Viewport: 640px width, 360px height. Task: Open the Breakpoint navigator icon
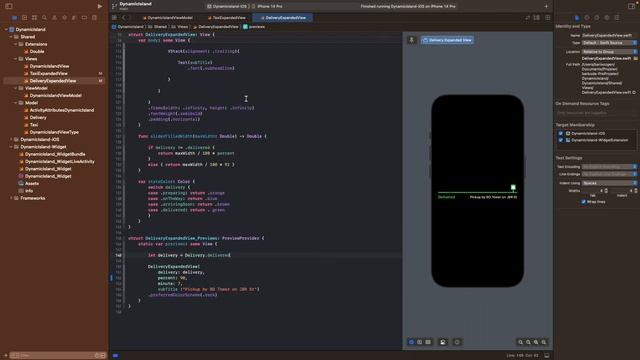coord(84,18)
